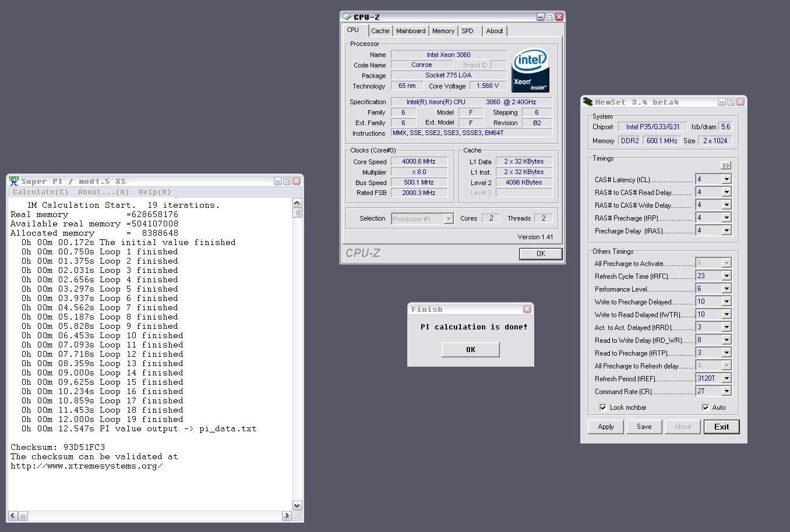This screenshot has width=790, height=532.
Task: Open the Read to Precharge (tRTP) dropdown
Action: click(726, 353)
